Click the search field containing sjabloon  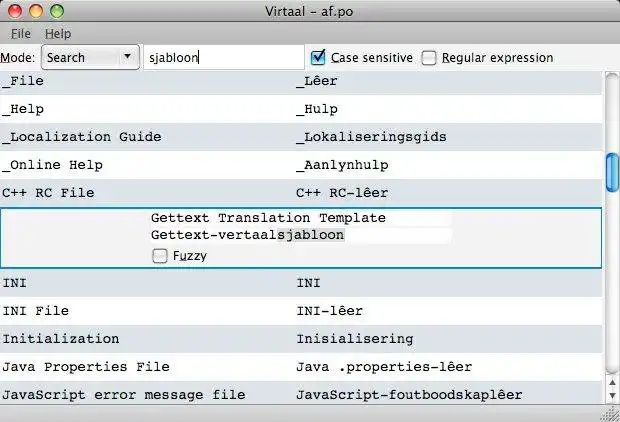223,58
